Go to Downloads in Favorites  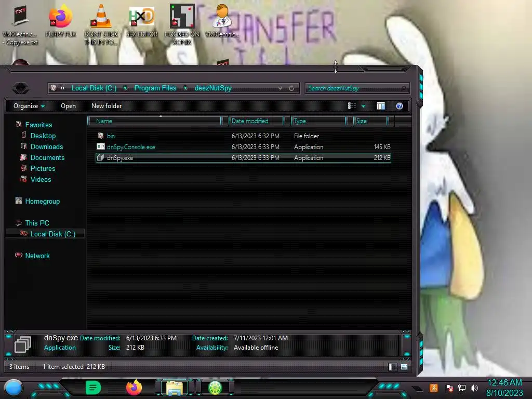point(47,147)
